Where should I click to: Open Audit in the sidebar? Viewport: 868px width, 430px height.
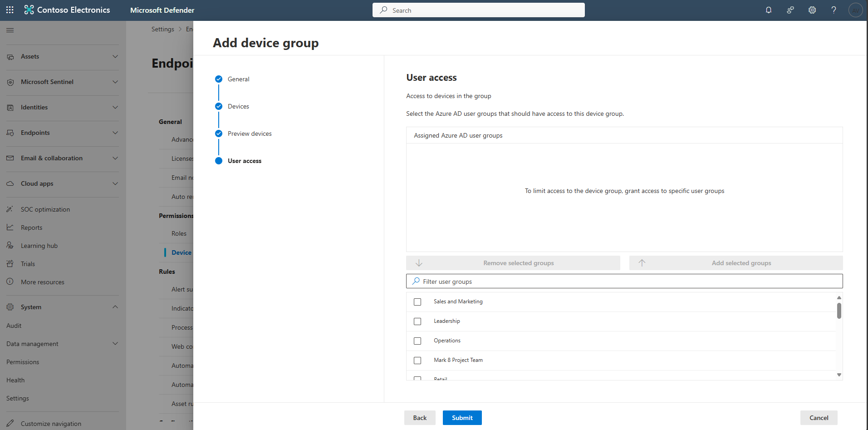14,326
